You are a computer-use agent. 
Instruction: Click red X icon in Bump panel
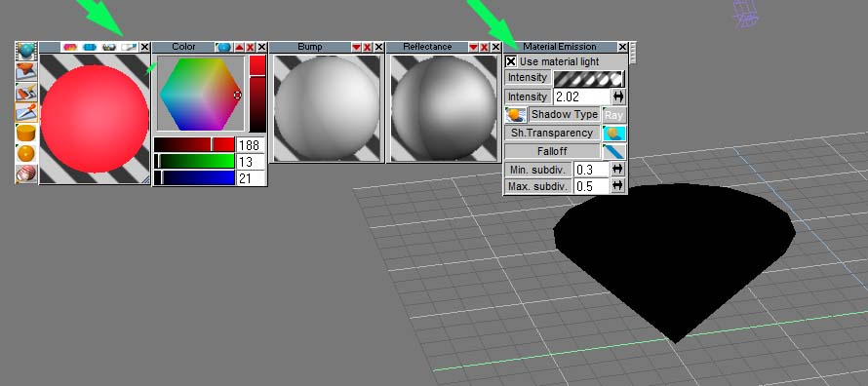[x=367, y=48]
